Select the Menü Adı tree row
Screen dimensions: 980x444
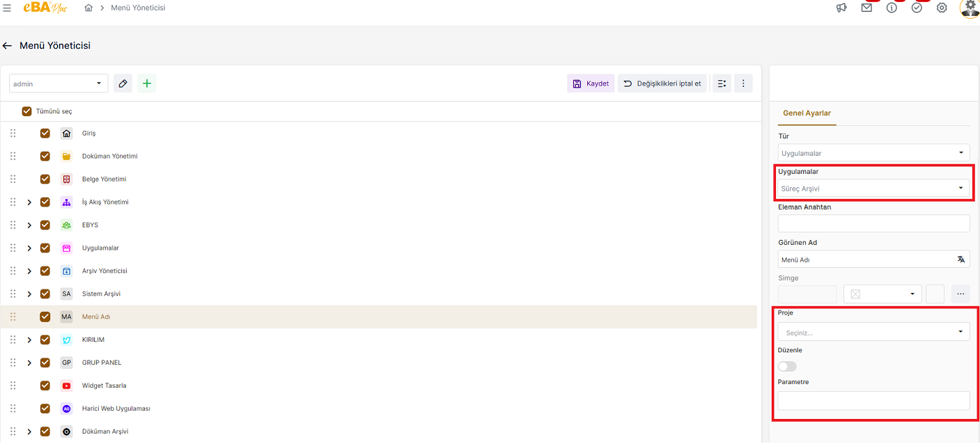[x=379, y=317]
